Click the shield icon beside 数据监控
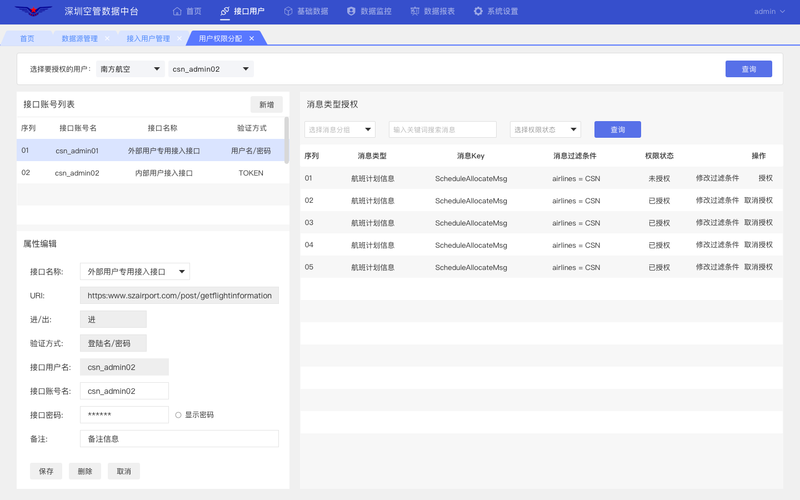The height and width of the screenshot is (500, 800). [x=351, y=11]
